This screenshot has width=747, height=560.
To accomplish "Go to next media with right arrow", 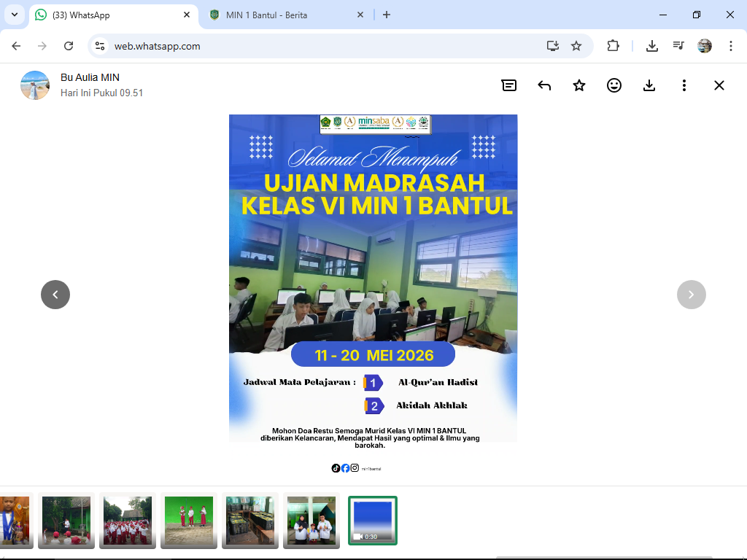I will [x=692, y=295].
